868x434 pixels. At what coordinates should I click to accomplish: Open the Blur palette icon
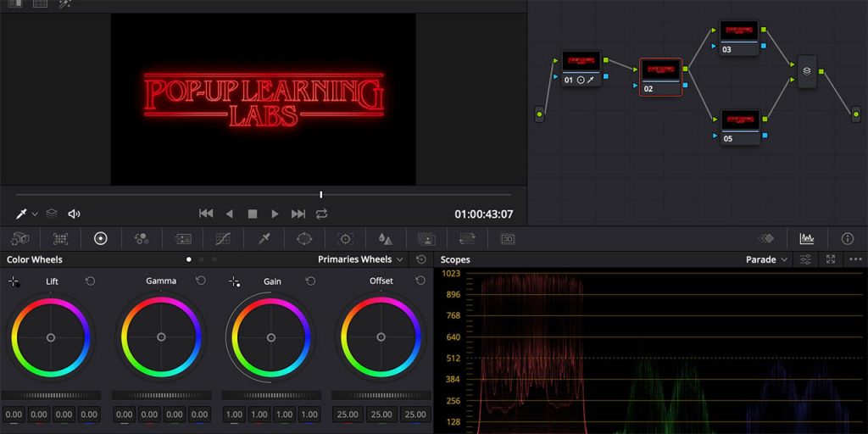pyautogui.click(x=386, y=239)
